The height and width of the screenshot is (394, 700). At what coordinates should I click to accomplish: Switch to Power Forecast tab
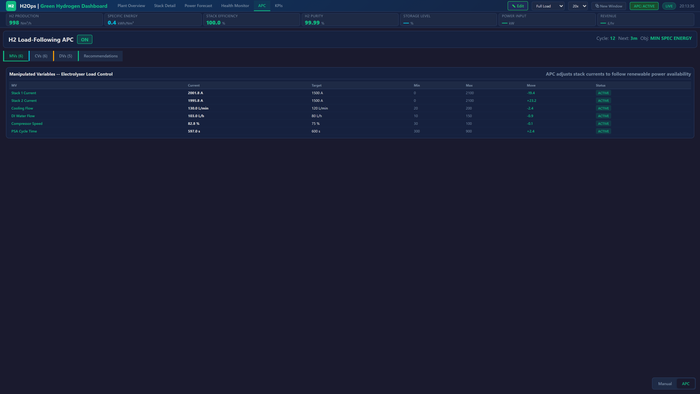(x=198, y=6)
